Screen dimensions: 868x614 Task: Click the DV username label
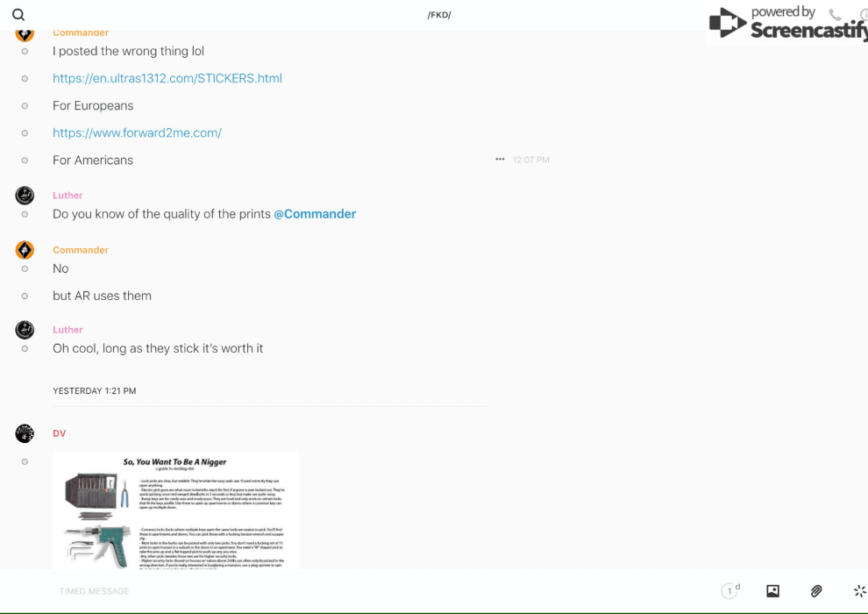(59, 433)
